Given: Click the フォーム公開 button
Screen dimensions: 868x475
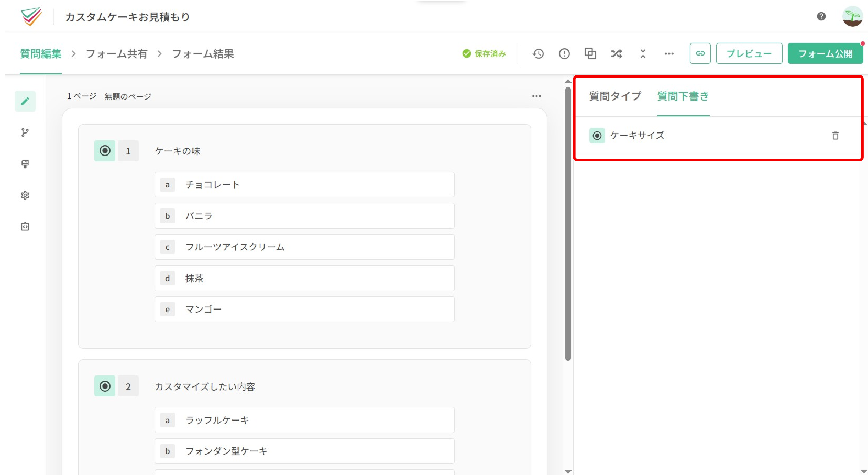Looking at the screenshot, I should tap(826, 53).
